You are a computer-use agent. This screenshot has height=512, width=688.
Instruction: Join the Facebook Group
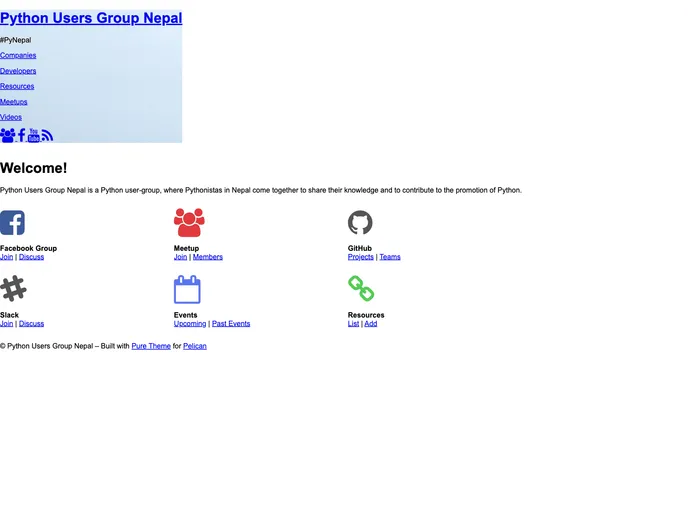[7, 257]
